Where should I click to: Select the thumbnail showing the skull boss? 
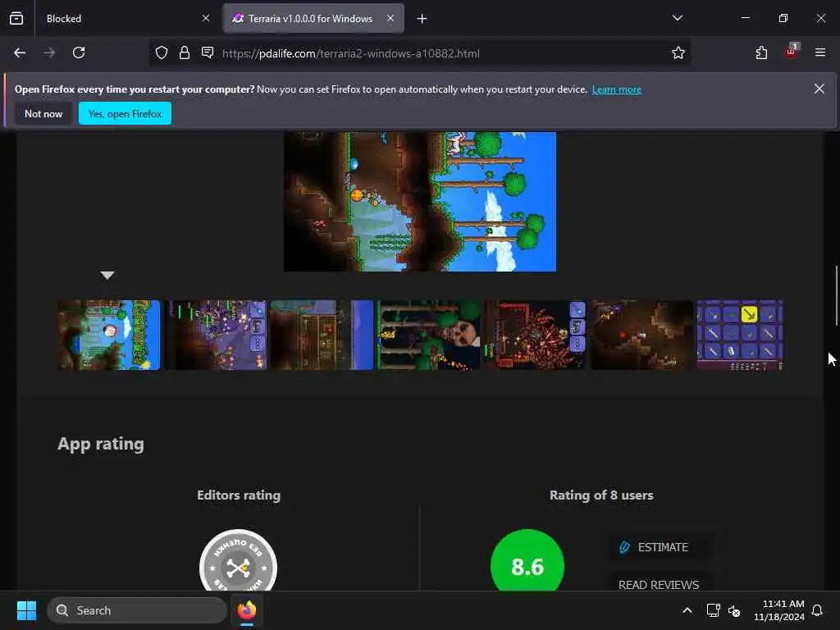point(428,335)
